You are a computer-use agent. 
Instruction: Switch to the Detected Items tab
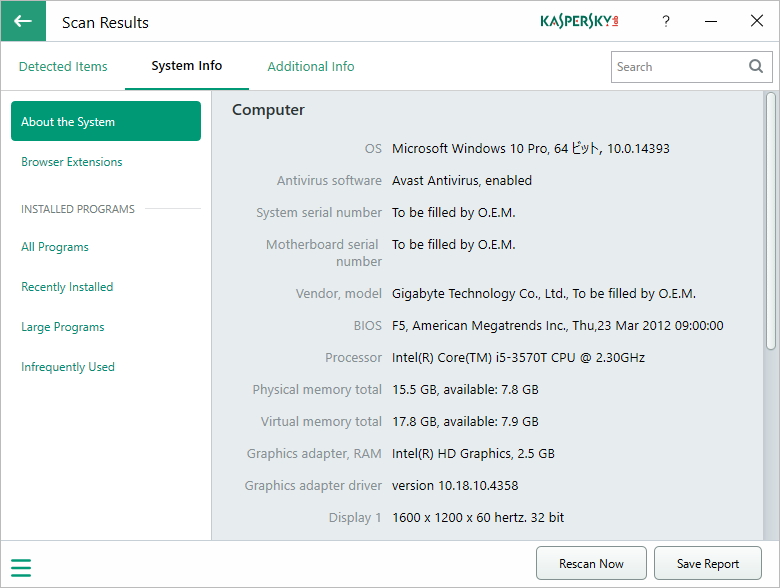tap(63, 66)
